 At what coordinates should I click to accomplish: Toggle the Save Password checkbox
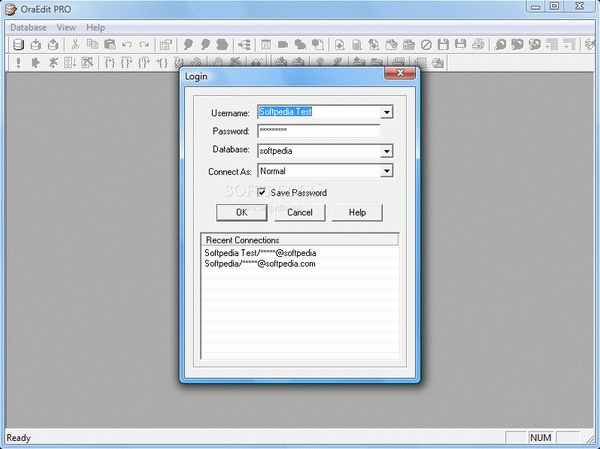(263, 192)
